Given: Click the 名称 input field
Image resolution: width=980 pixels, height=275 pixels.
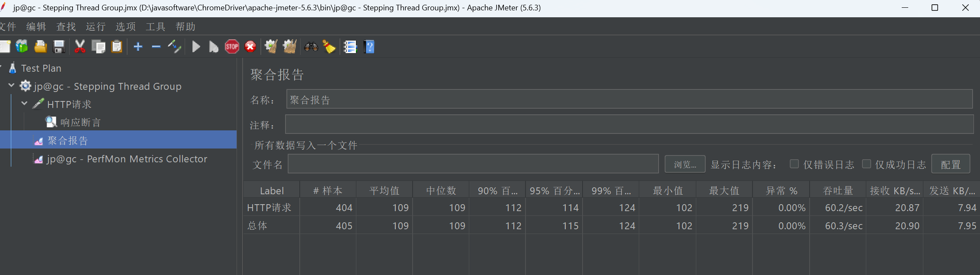Looking at the screenshot, I should 629,100.
